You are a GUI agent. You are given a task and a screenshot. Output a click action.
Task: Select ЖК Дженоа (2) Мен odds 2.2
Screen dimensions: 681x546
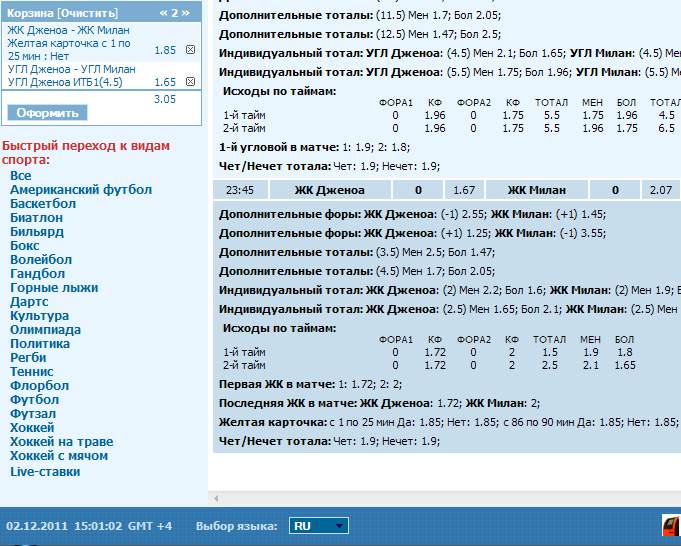[x=493, y=290]
